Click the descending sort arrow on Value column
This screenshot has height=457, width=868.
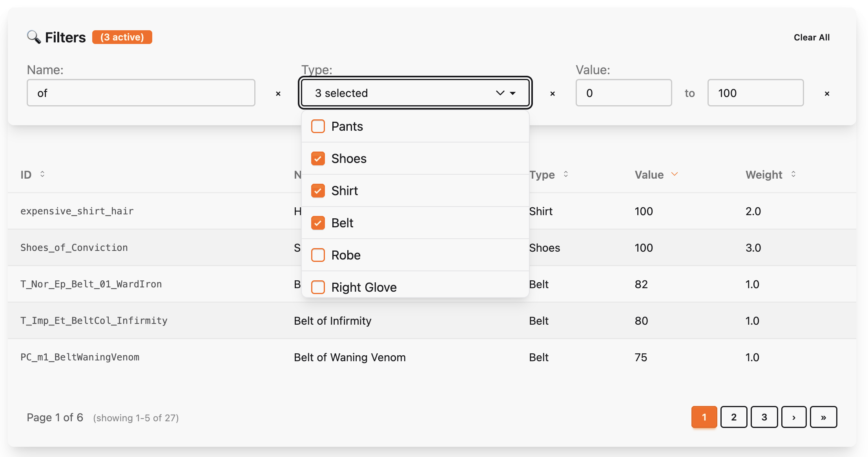point(675,174)
